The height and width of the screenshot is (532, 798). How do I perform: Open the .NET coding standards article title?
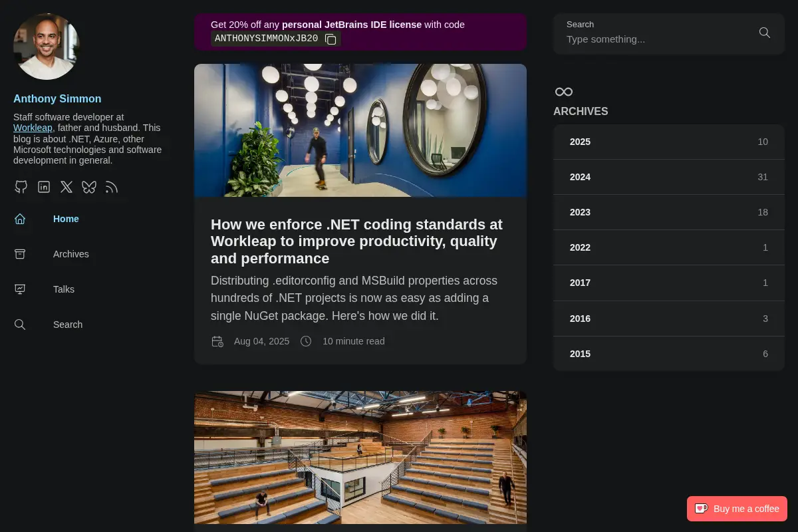pos(356,241)
